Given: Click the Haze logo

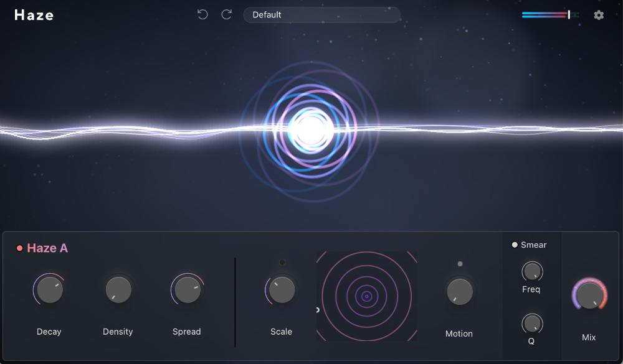Looking at the screenshot, I should [34, 15].
